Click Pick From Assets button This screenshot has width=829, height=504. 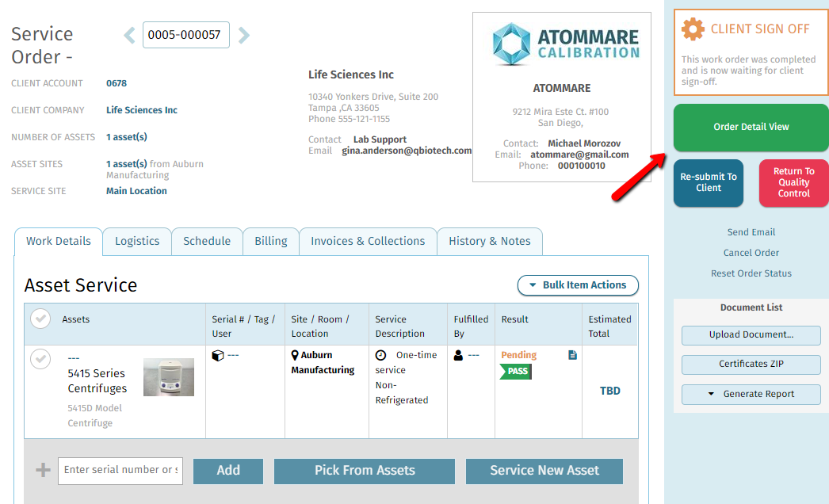coord(365,471)
